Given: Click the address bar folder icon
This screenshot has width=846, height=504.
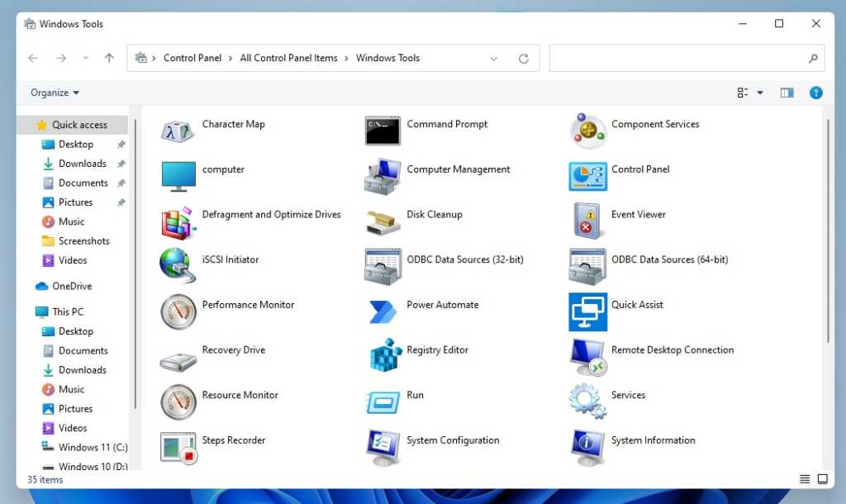Looking at the screenshot, I should pyautogui.click(x=140, y=58).
